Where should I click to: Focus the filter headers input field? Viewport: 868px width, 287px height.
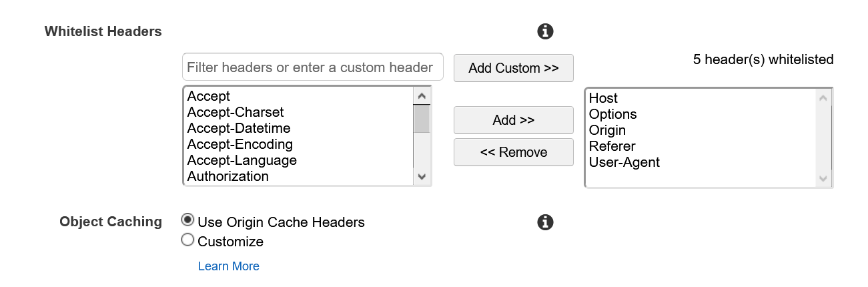312,67
